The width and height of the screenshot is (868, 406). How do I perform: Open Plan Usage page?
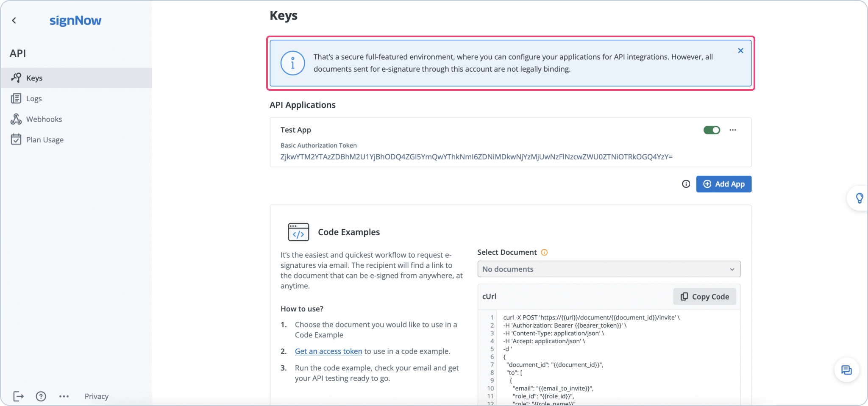pyautogui.click(x=45, y=140)
